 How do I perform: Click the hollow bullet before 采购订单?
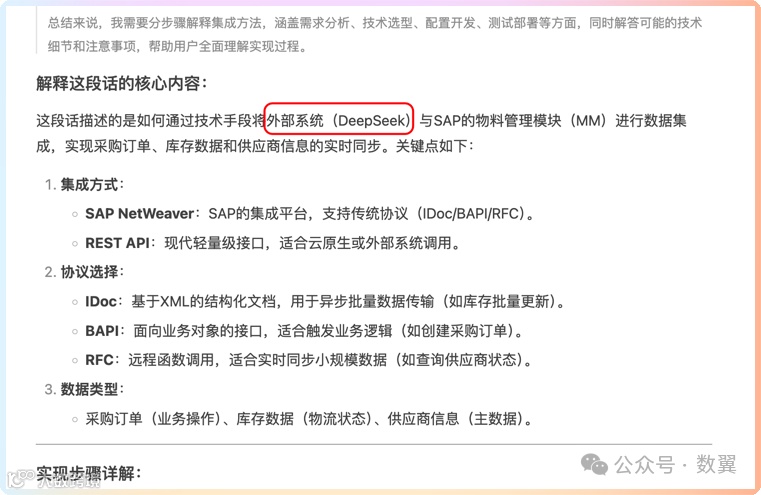75,419
